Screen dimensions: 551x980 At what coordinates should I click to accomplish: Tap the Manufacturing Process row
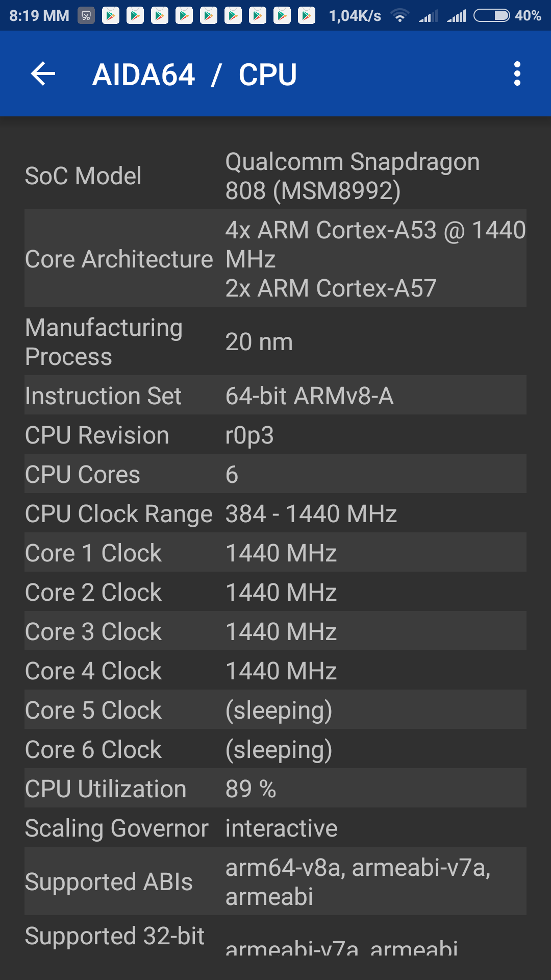click(275, 341)
